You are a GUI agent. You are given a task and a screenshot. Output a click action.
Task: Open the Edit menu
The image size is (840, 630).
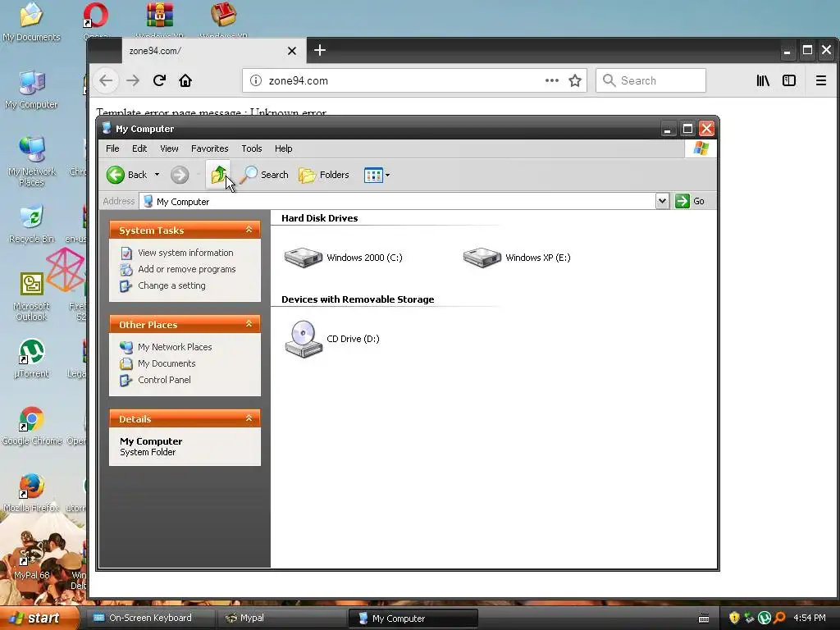click(139, 148)
